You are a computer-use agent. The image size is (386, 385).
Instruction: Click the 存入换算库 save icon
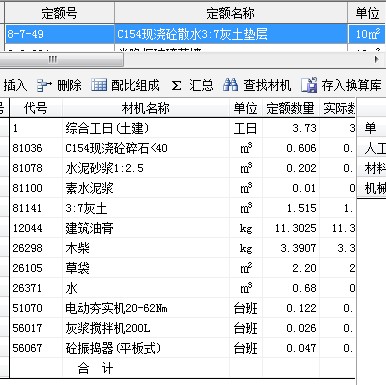(309, 85)
